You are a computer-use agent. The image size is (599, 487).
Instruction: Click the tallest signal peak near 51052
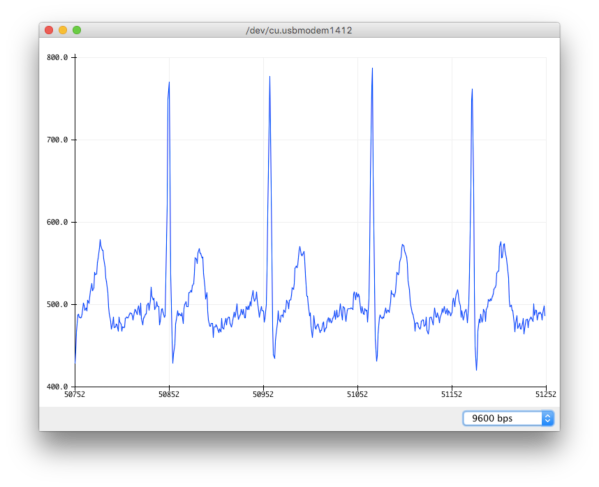click(372, 69)
